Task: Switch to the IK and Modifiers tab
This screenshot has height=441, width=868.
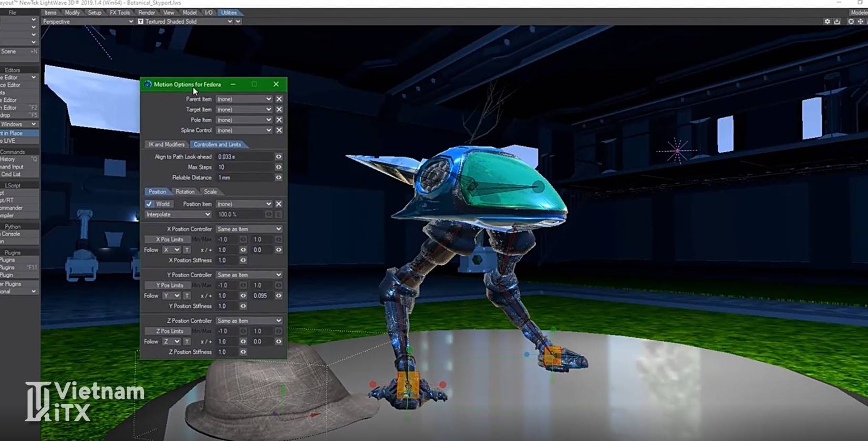Action: click(x=166, y=144)
